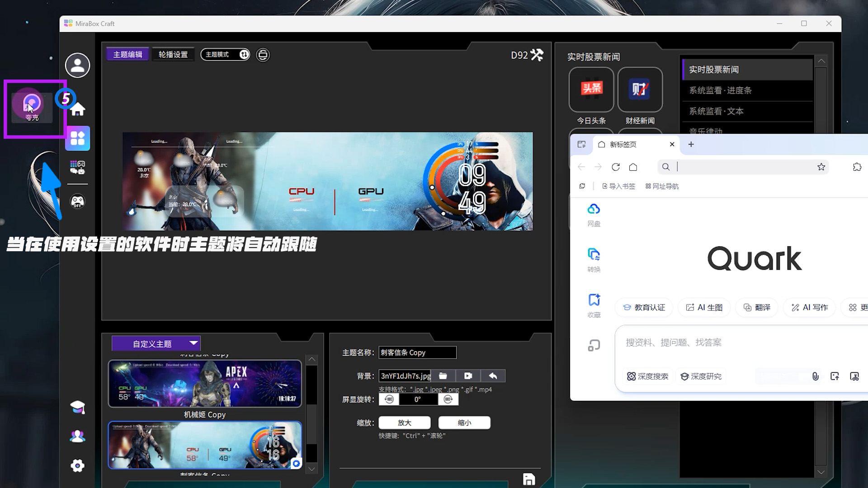This screenshot has width=868, height=488.
Task: Open the 网盘 cloud drive icon
Action: point(594,215)
